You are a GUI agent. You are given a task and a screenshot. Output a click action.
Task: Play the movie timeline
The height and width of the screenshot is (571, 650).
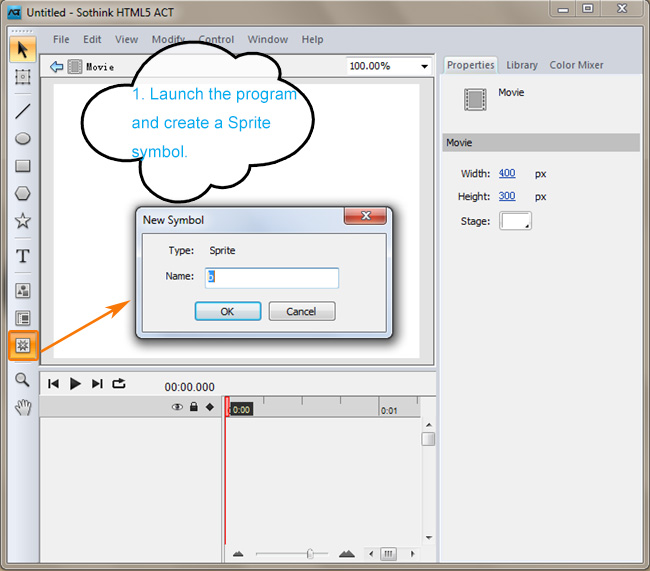tap(75, 384)
